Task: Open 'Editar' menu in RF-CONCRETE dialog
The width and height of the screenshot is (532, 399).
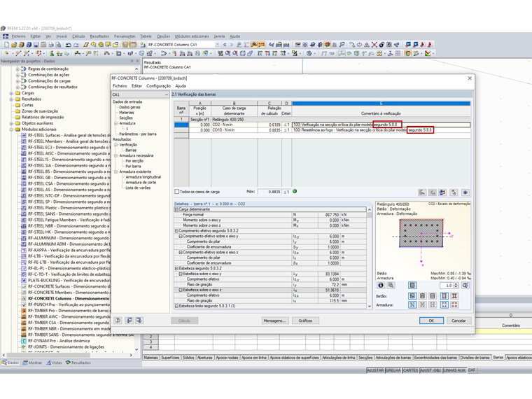Action: [x=136, y=86]
